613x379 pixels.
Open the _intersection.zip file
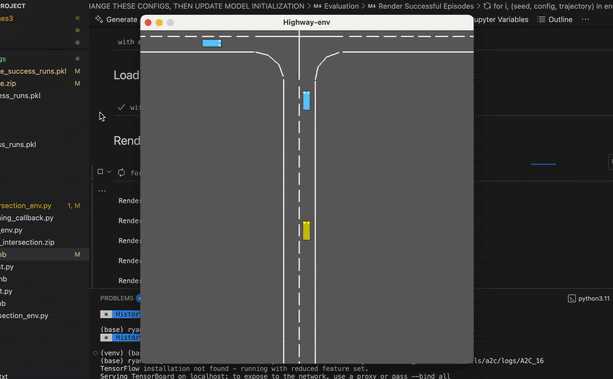tap(27, 242)
